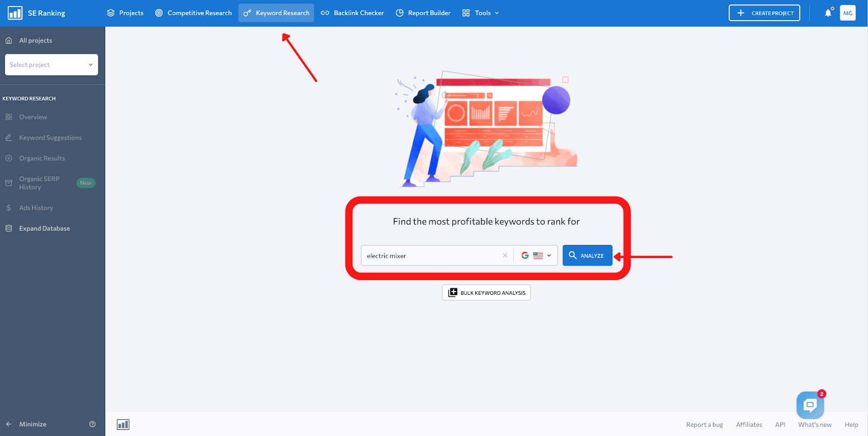Screen dimensions: 868x436
Task: Click the footer SE Ranking bar-chart icon
Action: 123,425
